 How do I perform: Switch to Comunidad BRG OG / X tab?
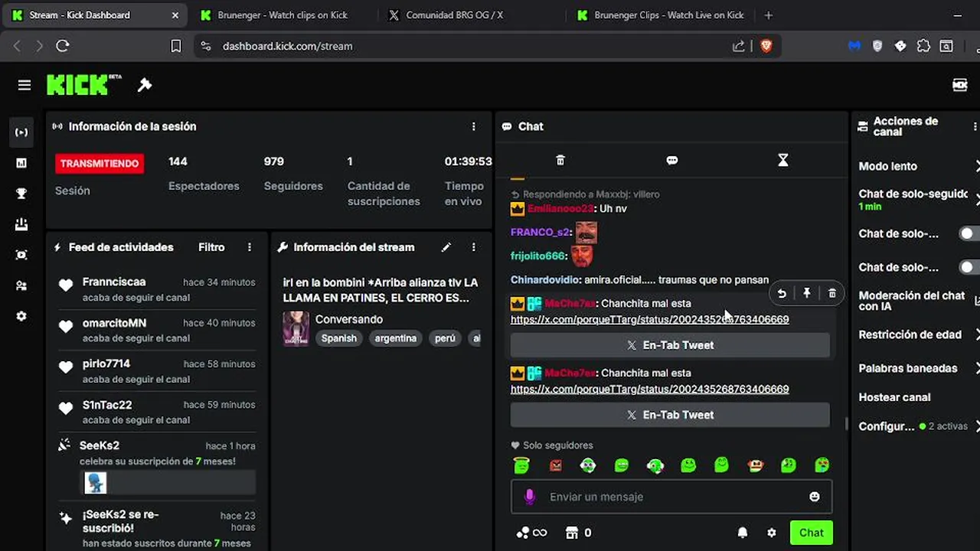coord(454,15)
